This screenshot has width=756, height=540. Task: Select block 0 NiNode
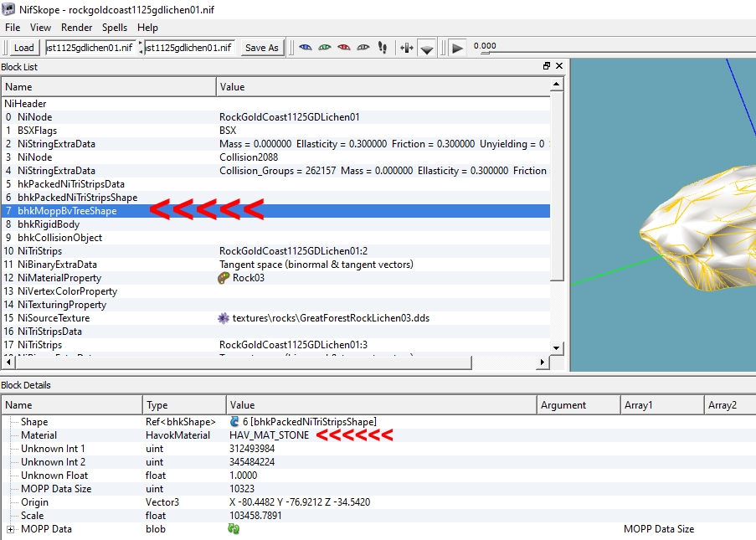tap(275, 117)
